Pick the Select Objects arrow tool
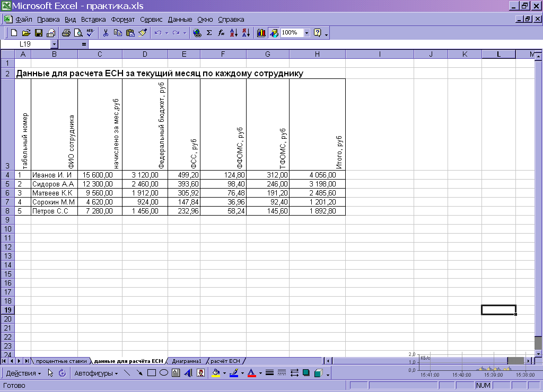This screenshot has height=392, width=543. click(50, 373)
